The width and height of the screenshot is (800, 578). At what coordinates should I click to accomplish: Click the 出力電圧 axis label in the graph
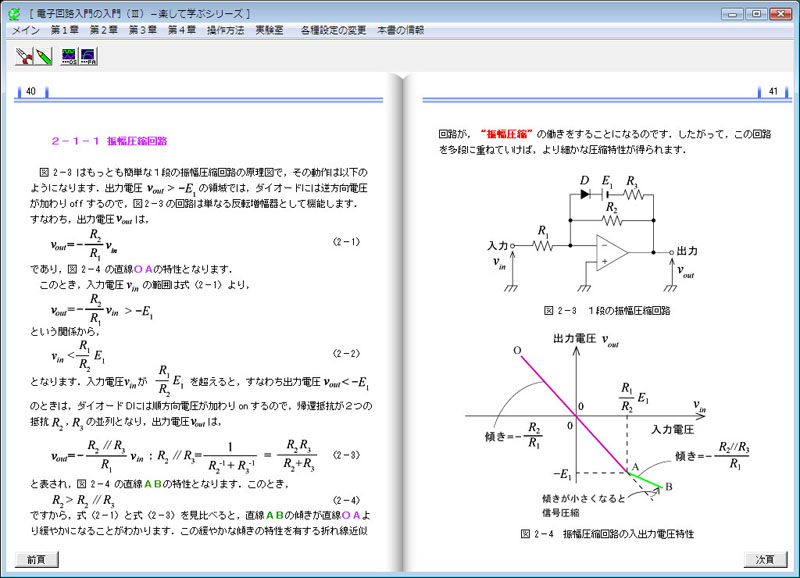574,339
